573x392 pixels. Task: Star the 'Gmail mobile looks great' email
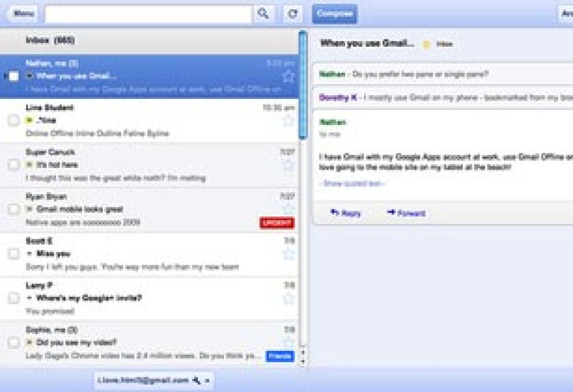(288, 209)
